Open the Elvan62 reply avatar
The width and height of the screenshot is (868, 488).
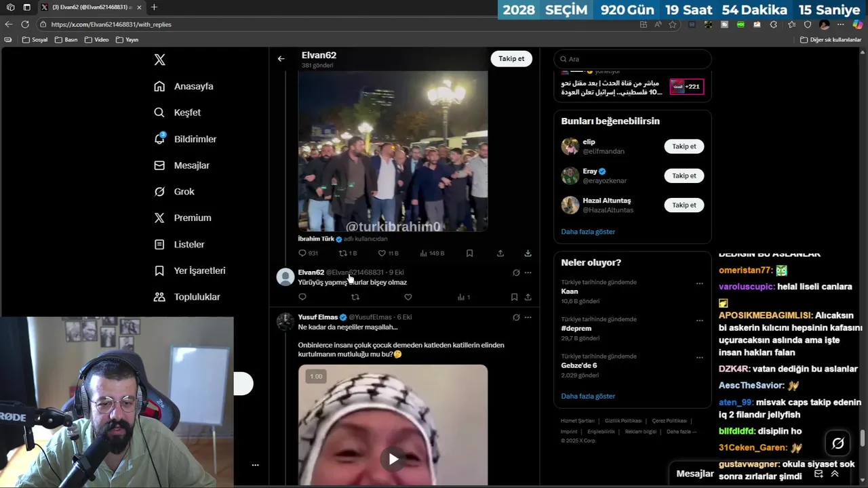(x=285, y=277)
